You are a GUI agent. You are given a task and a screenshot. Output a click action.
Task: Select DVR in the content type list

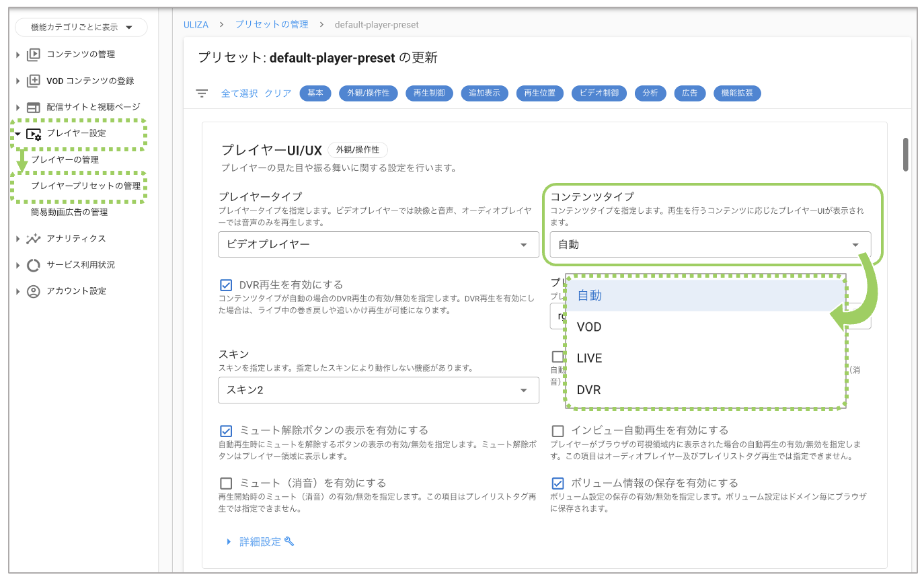tap(705, 390)
